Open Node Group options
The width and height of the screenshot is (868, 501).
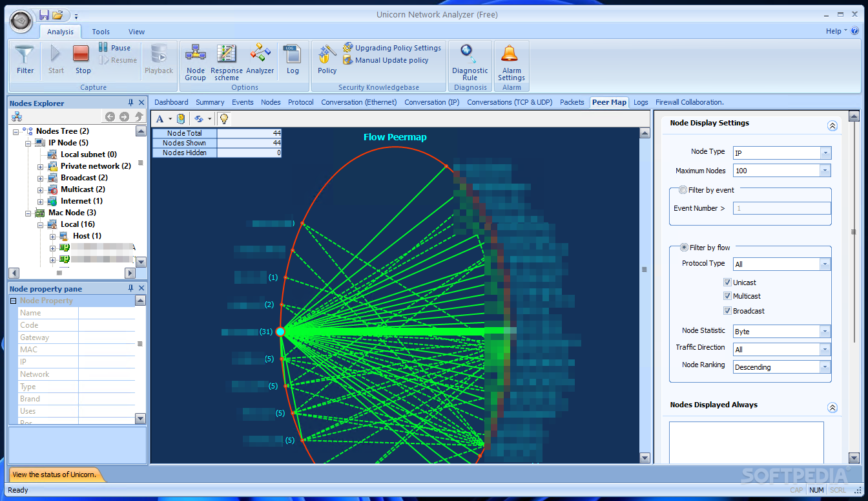coord(195,62)
